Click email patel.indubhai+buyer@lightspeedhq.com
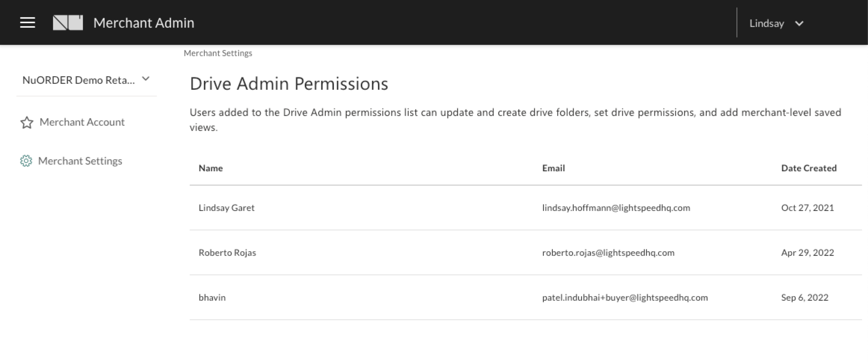This screenshot has height=362, width=868. [625, 298]
